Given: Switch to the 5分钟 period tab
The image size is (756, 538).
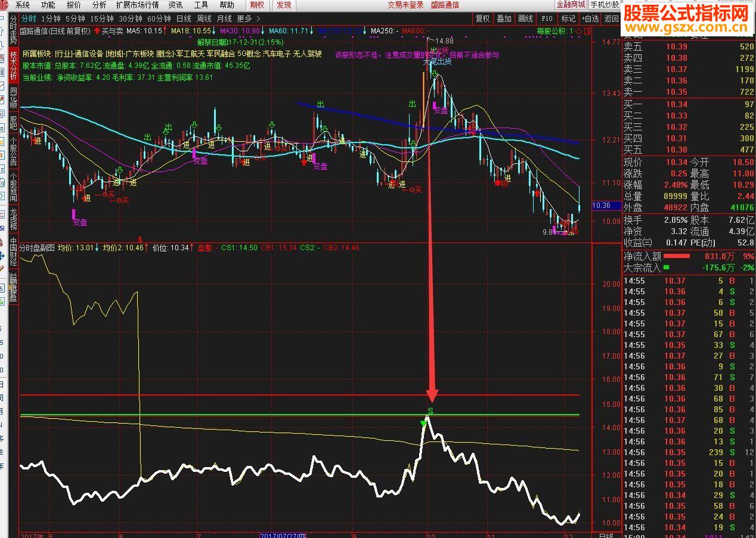Looking at the screenshot, I should click(x=75, y=19).
